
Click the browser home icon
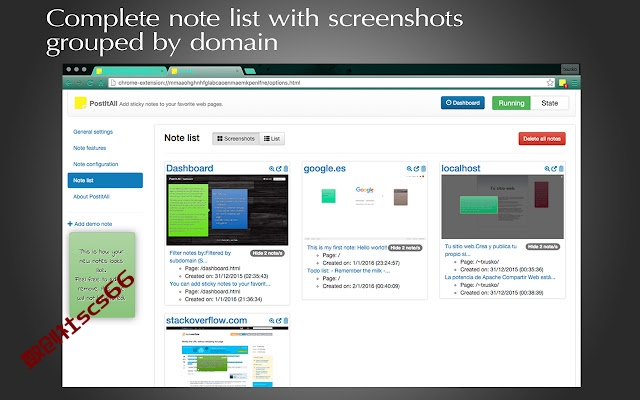(x=100, y=83)
